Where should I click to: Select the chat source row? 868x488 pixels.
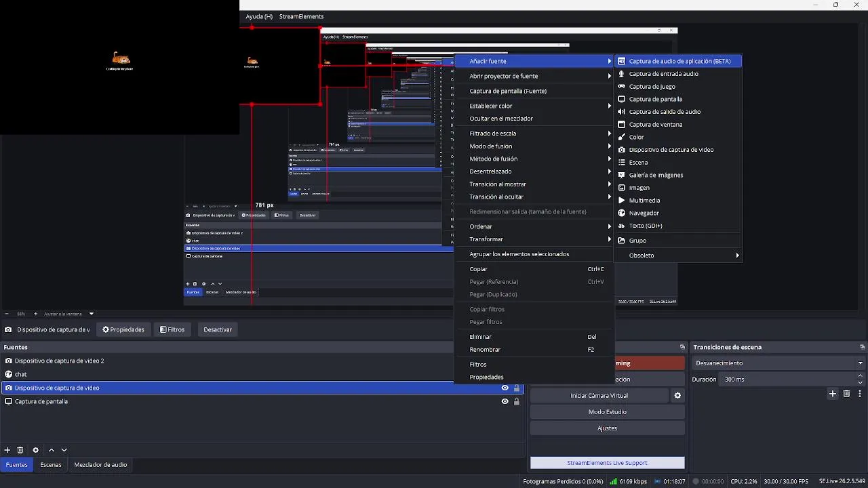[262, 374]
